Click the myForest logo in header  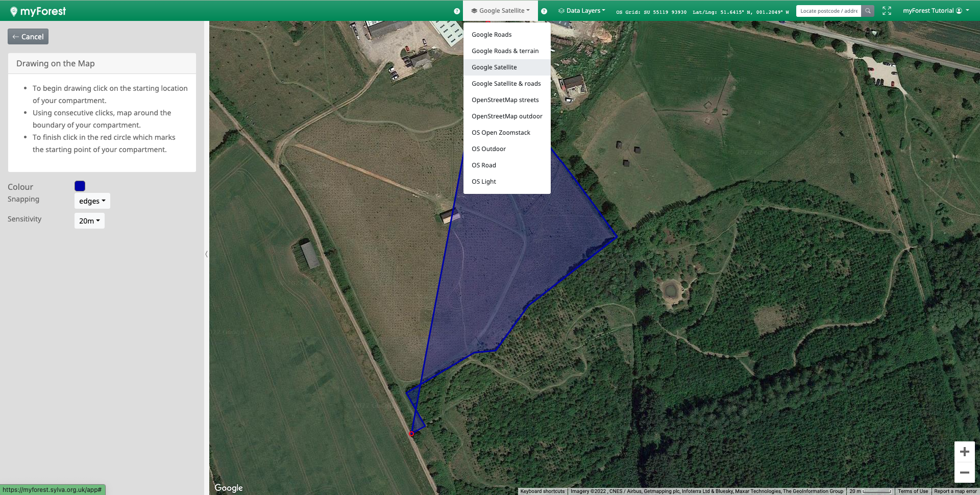point(38,11)
